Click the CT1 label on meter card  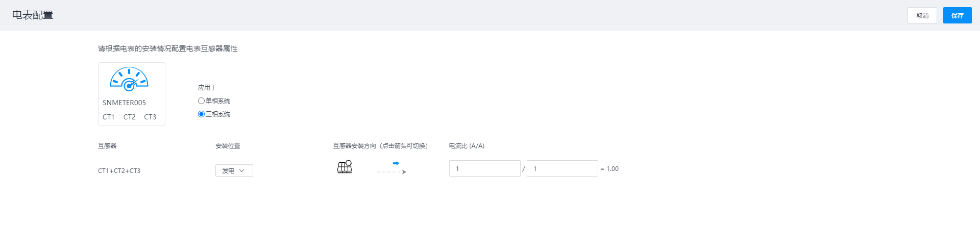(108, 117)
